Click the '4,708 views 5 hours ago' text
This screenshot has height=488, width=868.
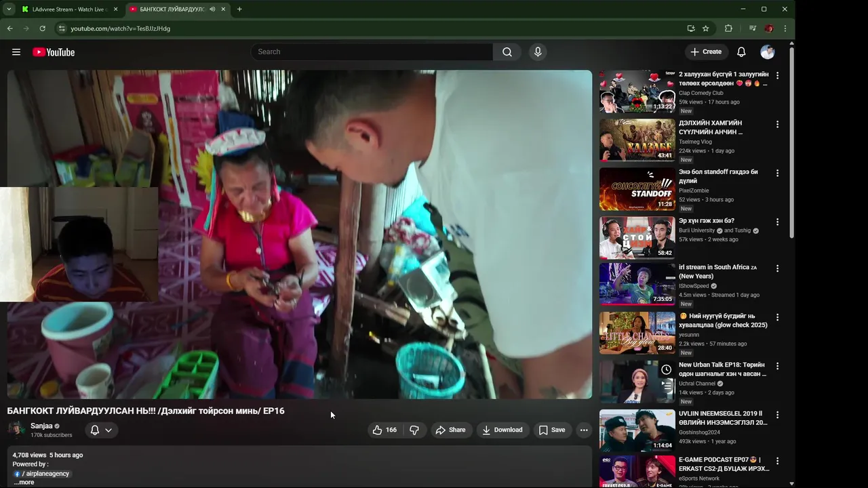point(47,455)
